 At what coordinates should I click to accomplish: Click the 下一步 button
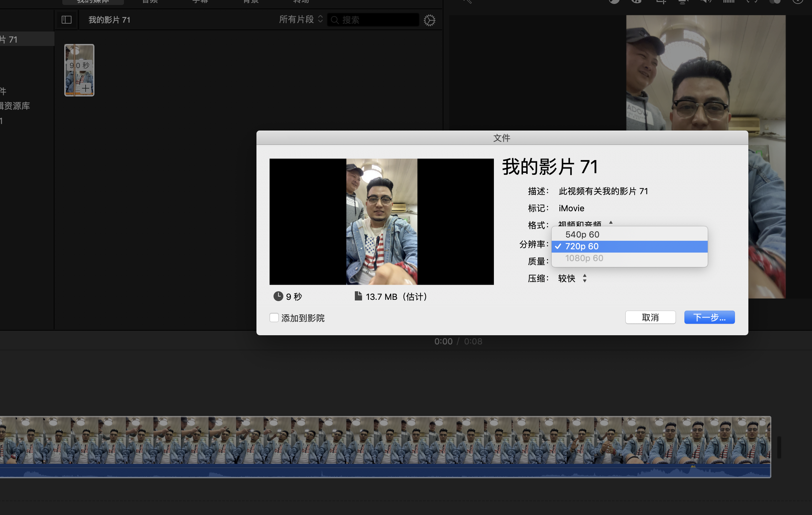pyautogui.click(x=709, y=317)
